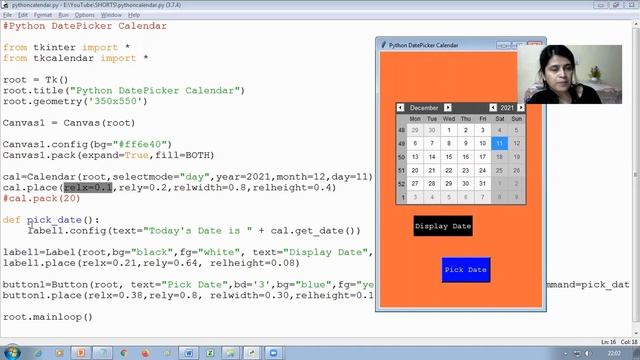This screenshot has height=360, width=640.
Task: Open the Options menu
Action: 84,15
